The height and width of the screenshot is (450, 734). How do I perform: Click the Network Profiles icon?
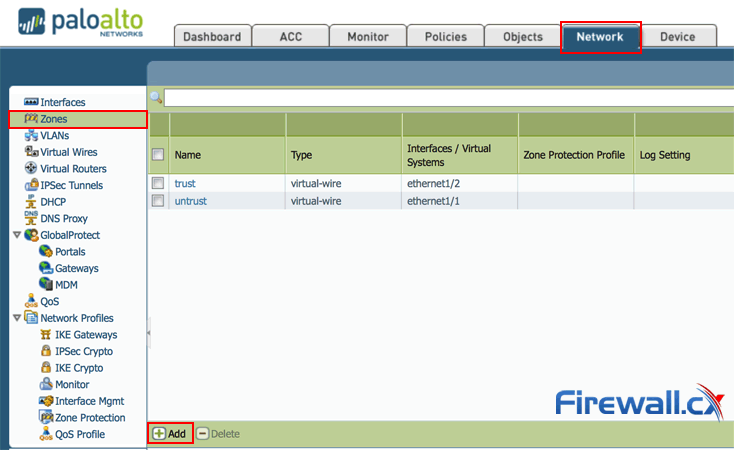click(x=31, y=317)
